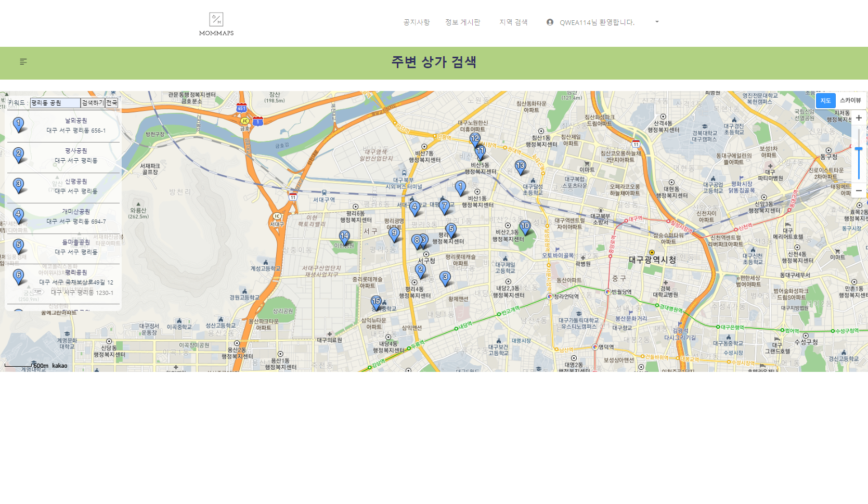The height and width of the screenshot is (504, 868).
Task: Open the account dropdown next to QWEA114님
Action: 656,22
